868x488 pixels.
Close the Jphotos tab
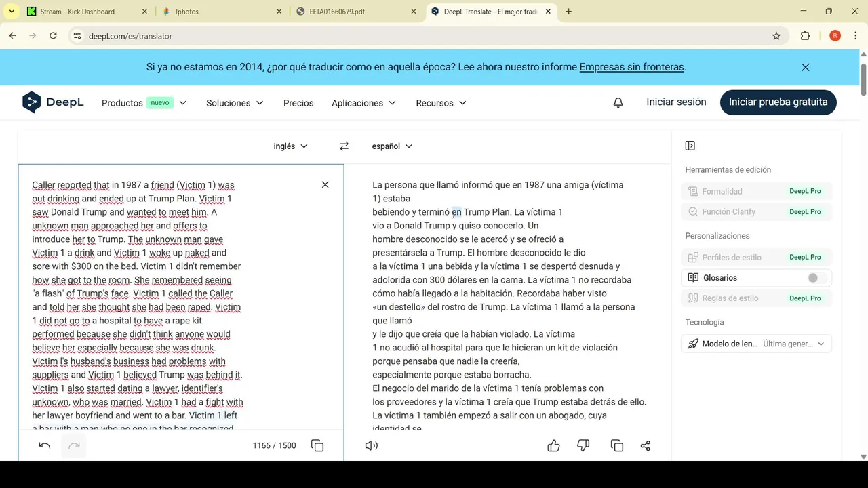coord(279,12)
